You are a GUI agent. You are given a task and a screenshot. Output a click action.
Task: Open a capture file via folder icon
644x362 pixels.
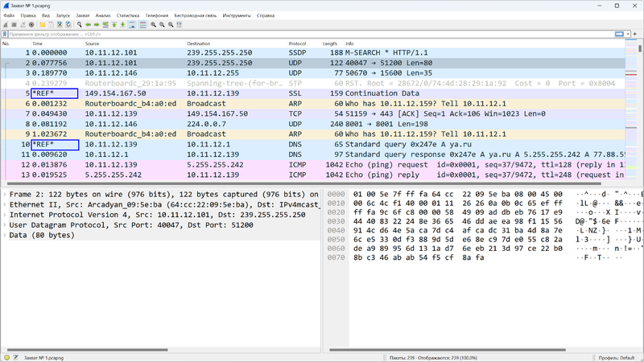(43, 25)
